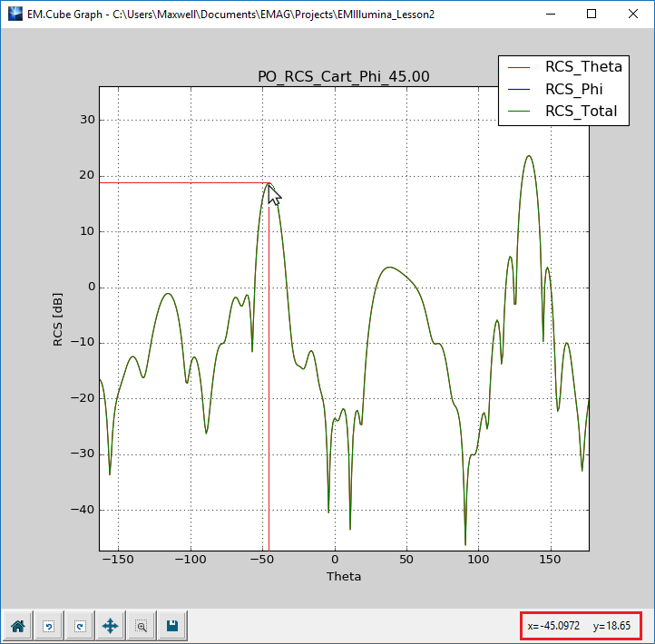Go back to previous view
This screenshot has width=655, height=644.
(x=48, y=625)
